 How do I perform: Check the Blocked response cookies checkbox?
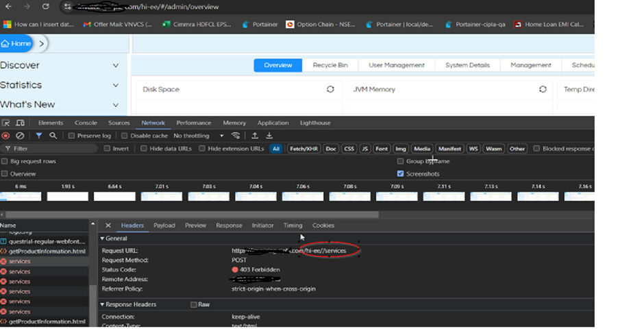[536, 149]
